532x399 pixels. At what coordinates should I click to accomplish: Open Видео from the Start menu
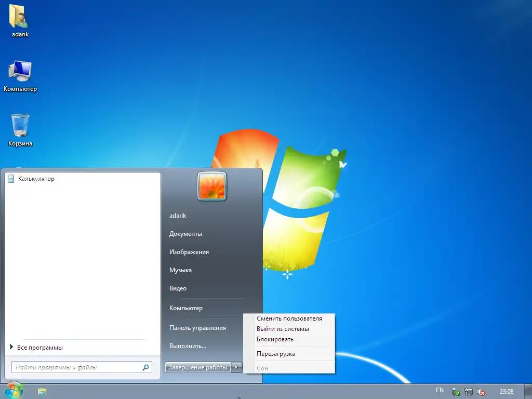(178, 288)
